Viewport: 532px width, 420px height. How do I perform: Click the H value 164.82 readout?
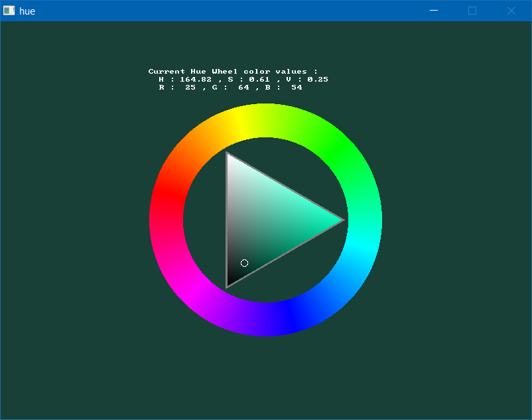tap(196, 79)
